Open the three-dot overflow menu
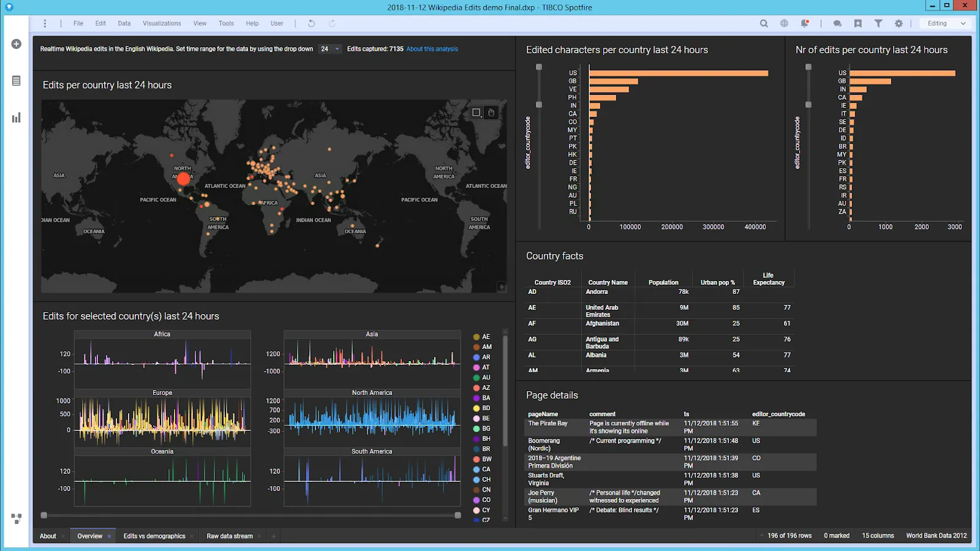Viewport: 980px width, 551px height. (x=45, y=23)
